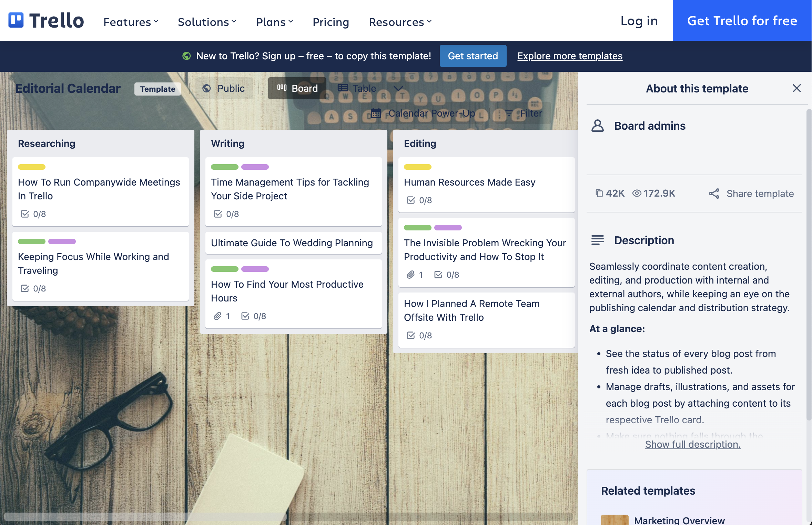
Task: Select the Pricing menu item
Action: (x=330, y=21)
